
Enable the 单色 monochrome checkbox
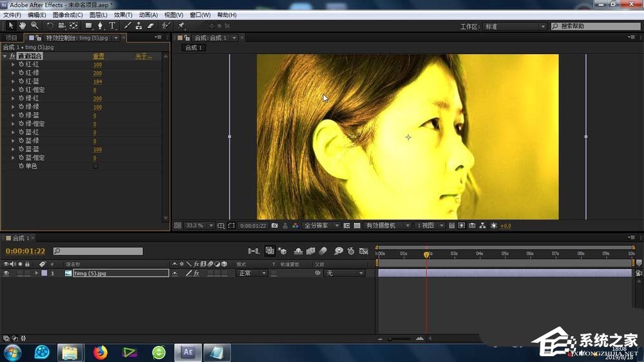pos(96,166)
